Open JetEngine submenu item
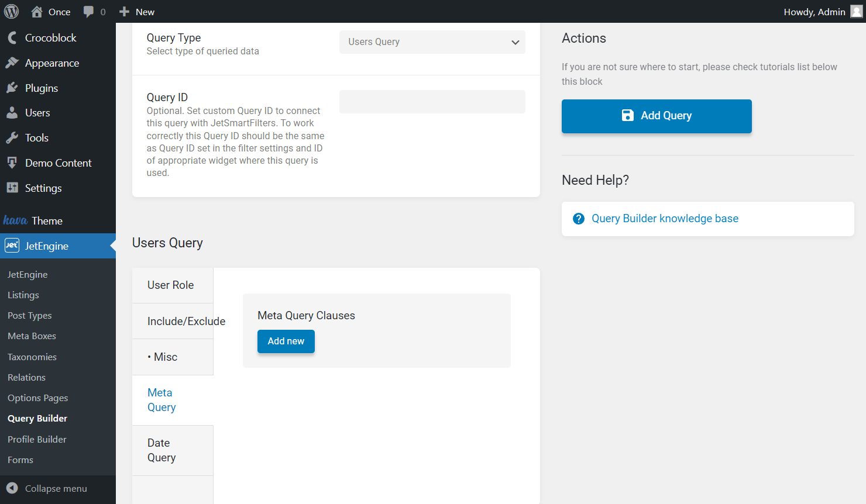The width and height of the screenshot is (866, 504). tap(28, 275)
